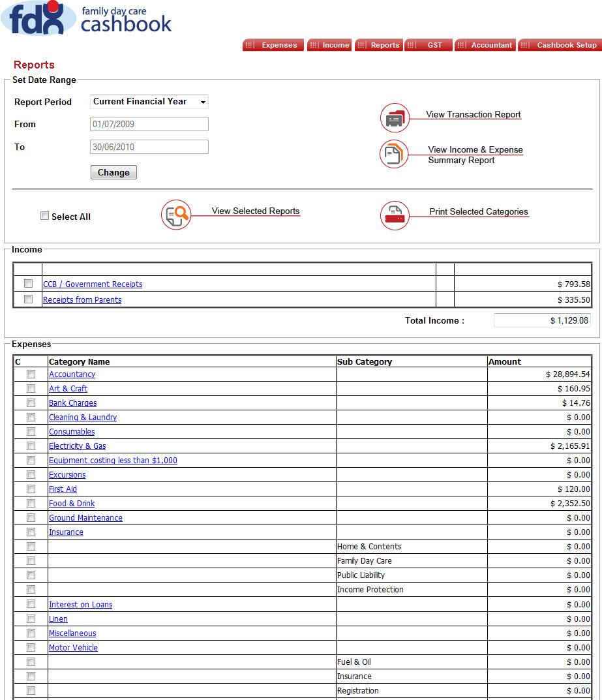
Task: Tick the First Aid row checkbox
Action: tap(31, 489)
